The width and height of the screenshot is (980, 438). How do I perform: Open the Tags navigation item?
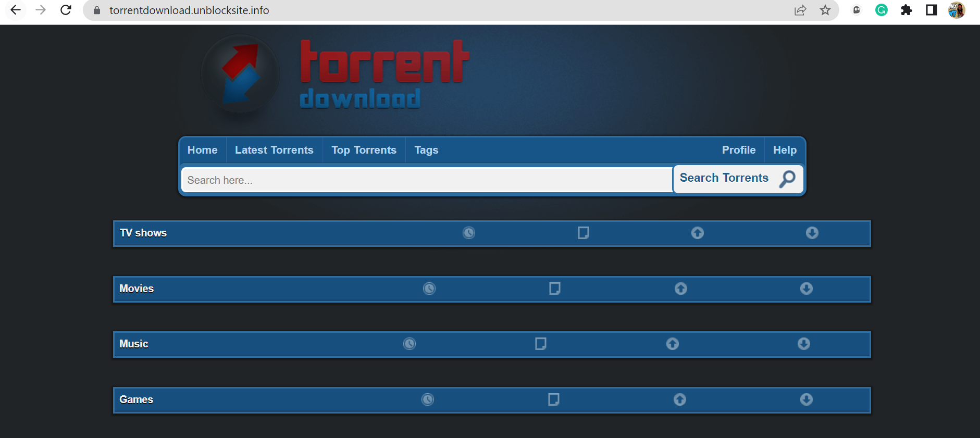pos(426,150)
